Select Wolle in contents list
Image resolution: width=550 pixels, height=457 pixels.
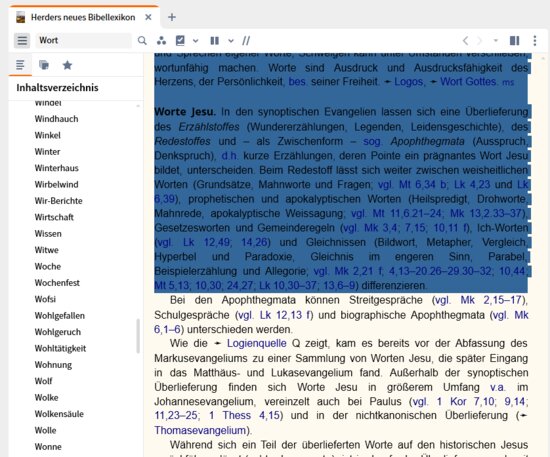tap(45, 430)
